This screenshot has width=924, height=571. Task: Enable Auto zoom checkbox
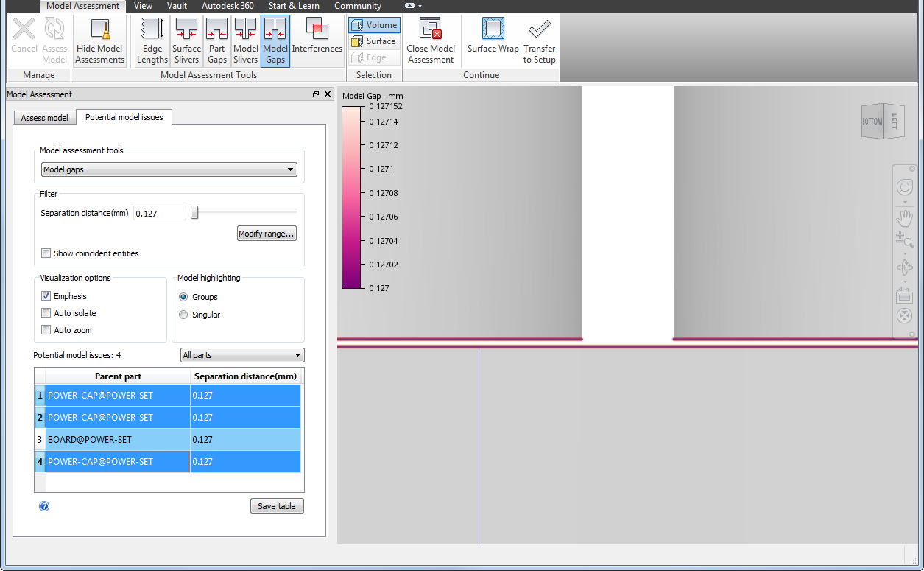click(46, 330)
